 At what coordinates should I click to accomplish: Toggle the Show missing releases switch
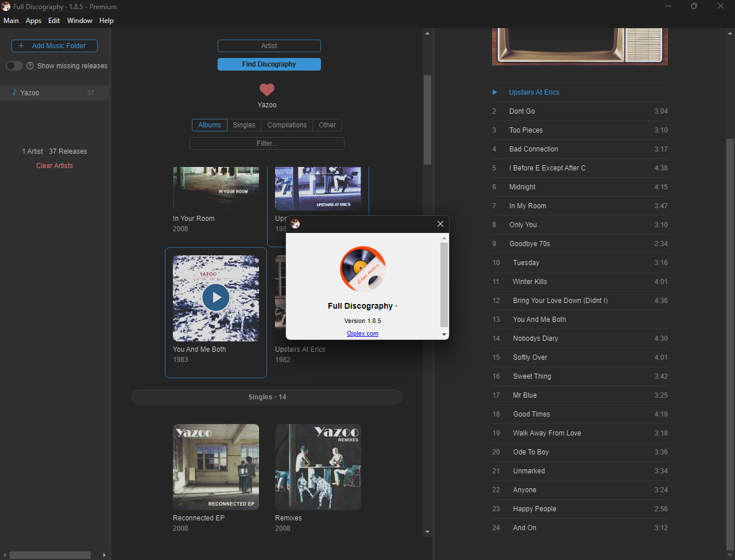point(14,66)
